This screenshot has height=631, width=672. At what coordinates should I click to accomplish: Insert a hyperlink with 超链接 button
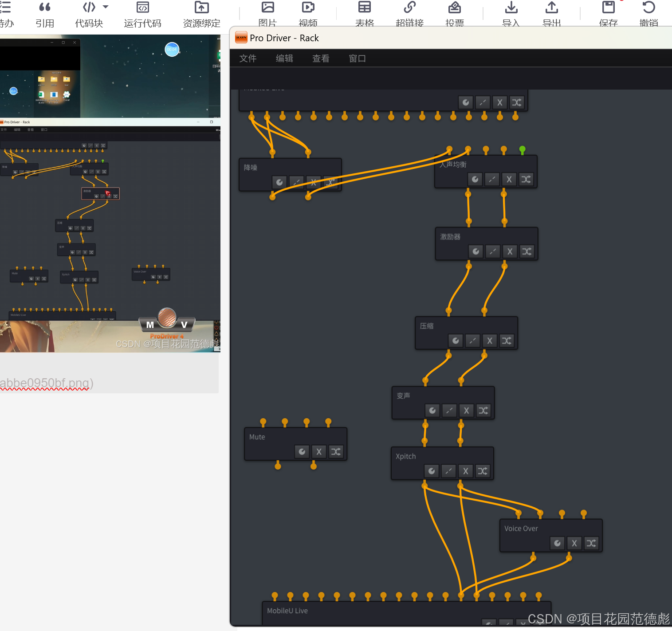tap(410, 13)
